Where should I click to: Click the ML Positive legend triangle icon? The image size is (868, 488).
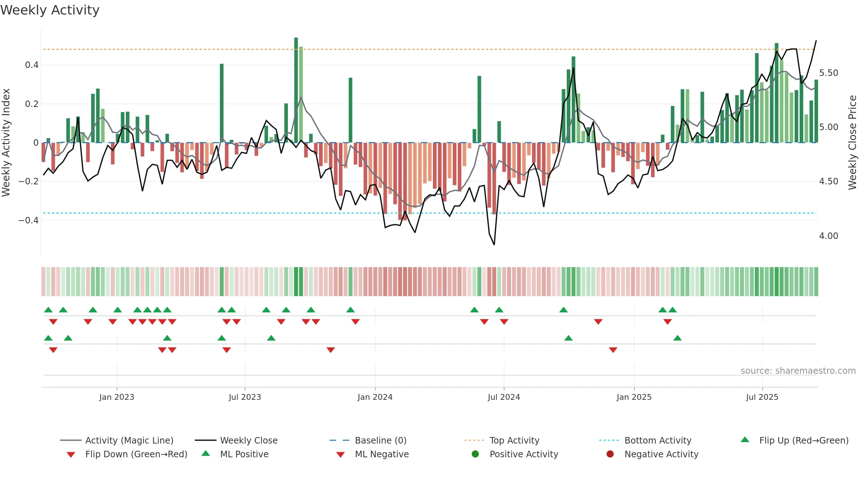(206, 453)
